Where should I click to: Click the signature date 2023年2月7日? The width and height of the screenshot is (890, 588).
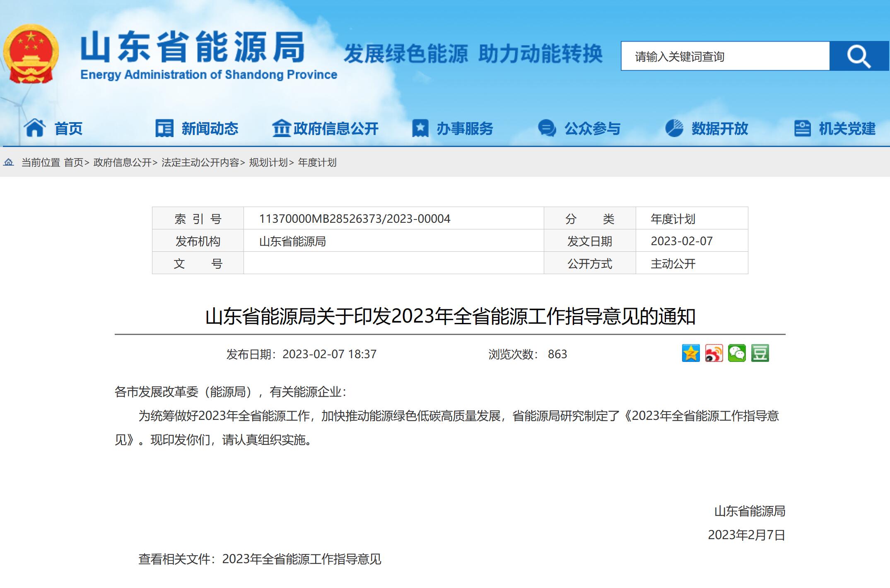coord(747,535)
